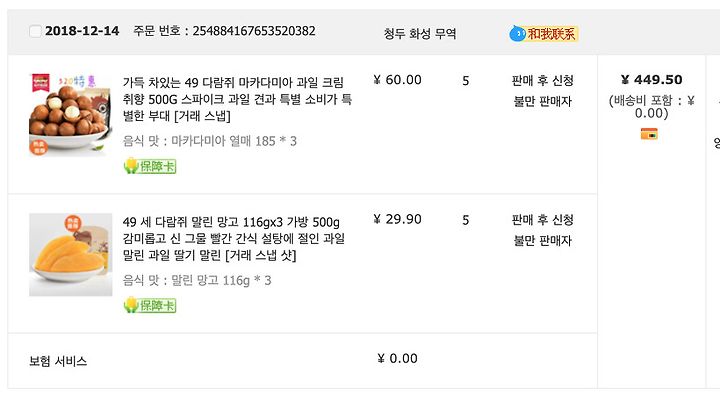720x394 pixels.
Task: Click the blue Wangwang chat icon
Action: [518, 34]
